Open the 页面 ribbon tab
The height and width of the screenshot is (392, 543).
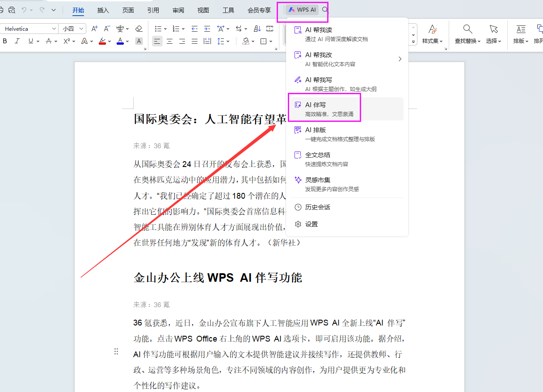(x=128, y=10)
